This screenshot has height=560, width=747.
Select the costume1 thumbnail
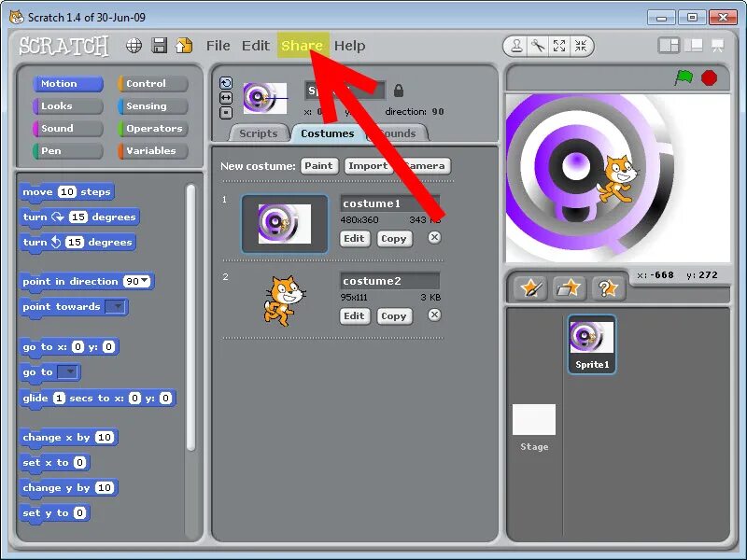click(x=285, y=224)
